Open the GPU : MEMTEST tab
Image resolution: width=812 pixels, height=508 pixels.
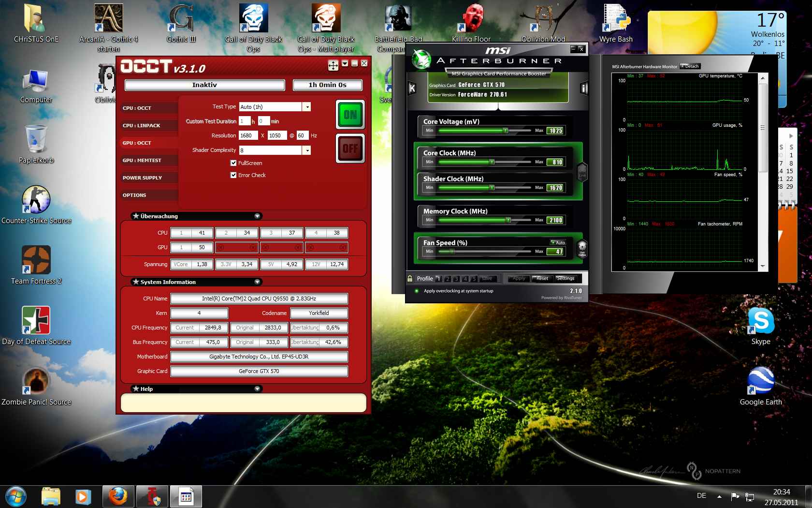149,160
